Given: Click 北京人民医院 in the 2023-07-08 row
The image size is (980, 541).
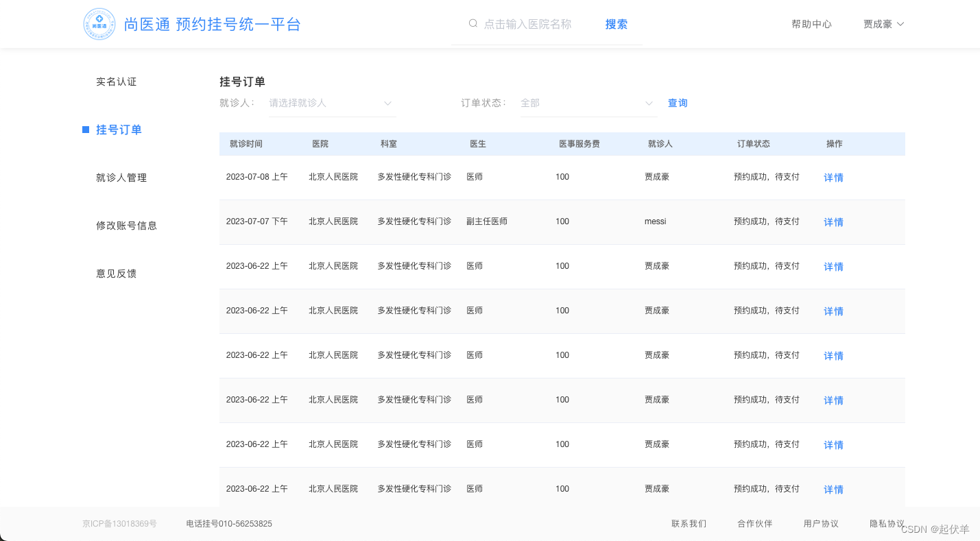Looking at the screenshot, I should click(333, 177).
